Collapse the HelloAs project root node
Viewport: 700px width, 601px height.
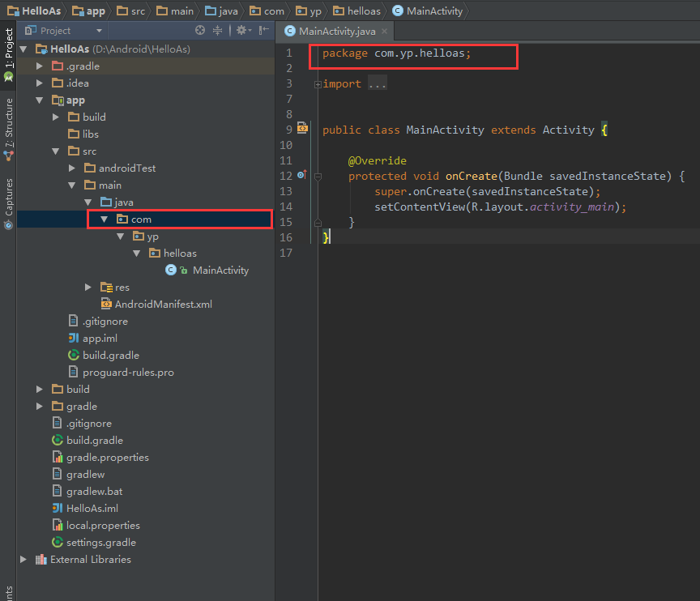tap(23, 49)
